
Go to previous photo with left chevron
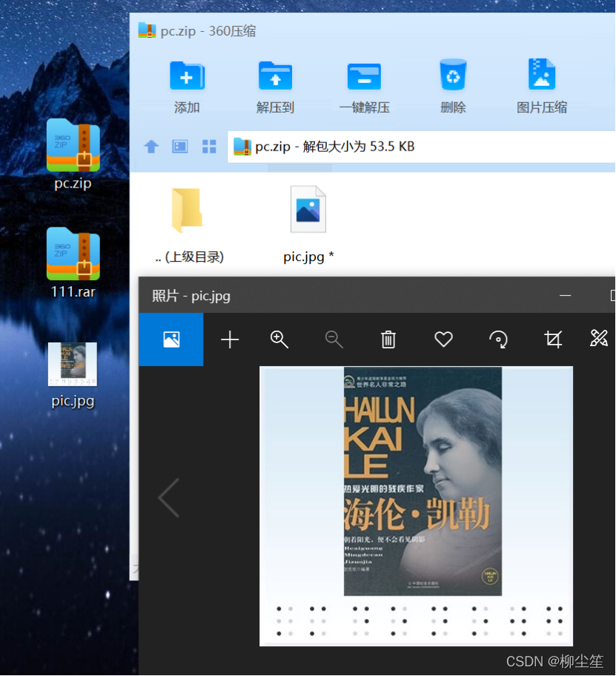168,497
